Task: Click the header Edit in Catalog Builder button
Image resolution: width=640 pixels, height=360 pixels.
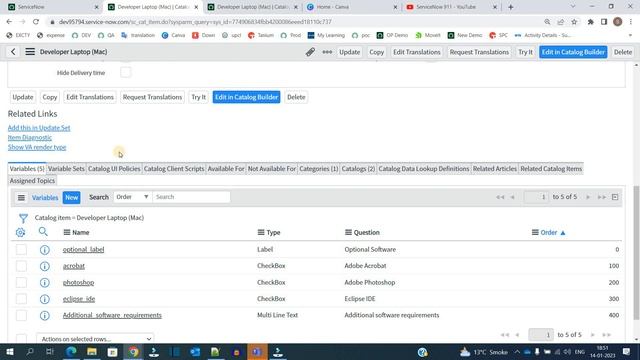Action: [573, 52]
